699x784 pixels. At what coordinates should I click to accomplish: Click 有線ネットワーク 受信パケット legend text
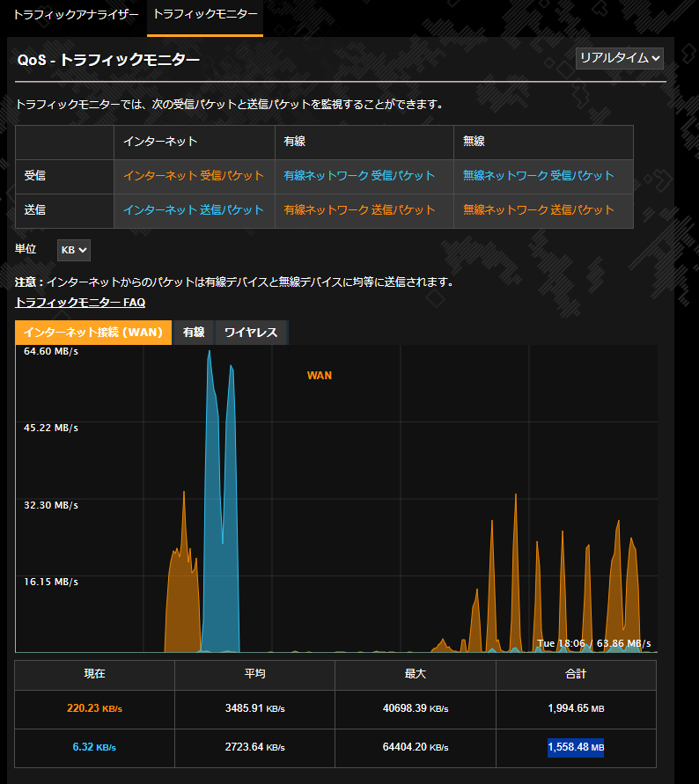pos(359,176)
